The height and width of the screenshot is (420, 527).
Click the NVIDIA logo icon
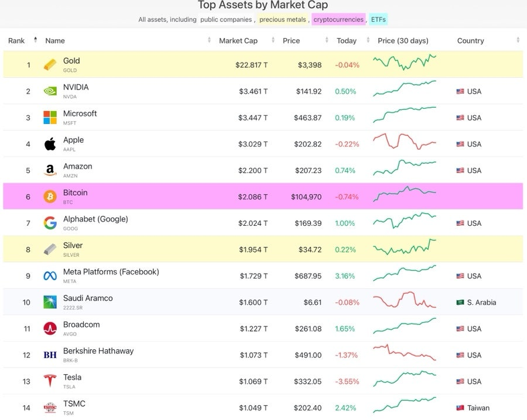pos(50,91)
